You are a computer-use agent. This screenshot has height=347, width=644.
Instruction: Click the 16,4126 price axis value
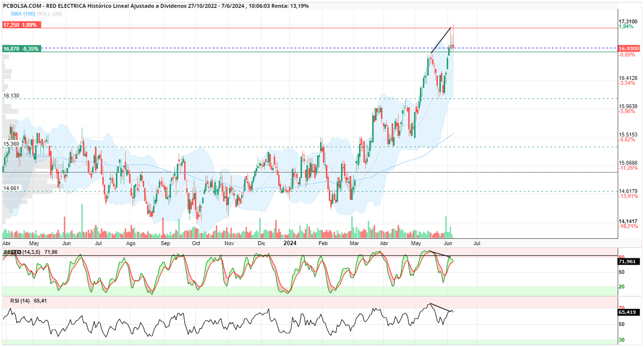click(x=628, y=78)
